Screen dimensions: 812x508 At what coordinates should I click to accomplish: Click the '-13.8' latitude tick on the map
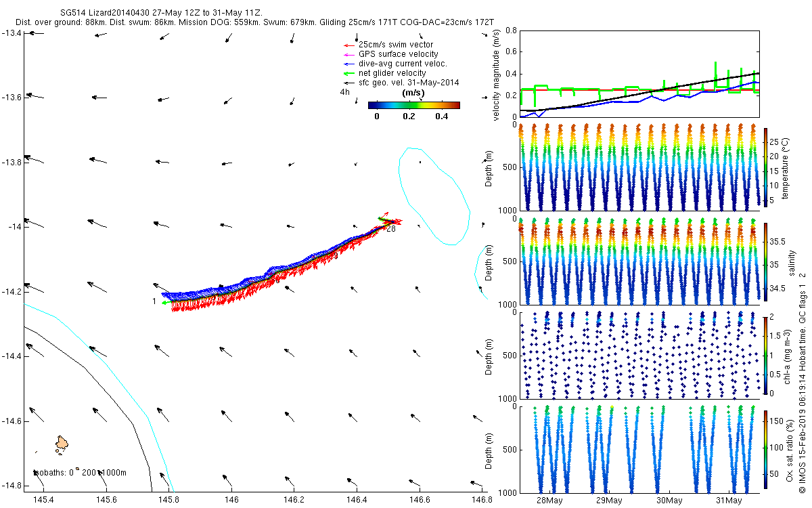(x=13, y=162)
